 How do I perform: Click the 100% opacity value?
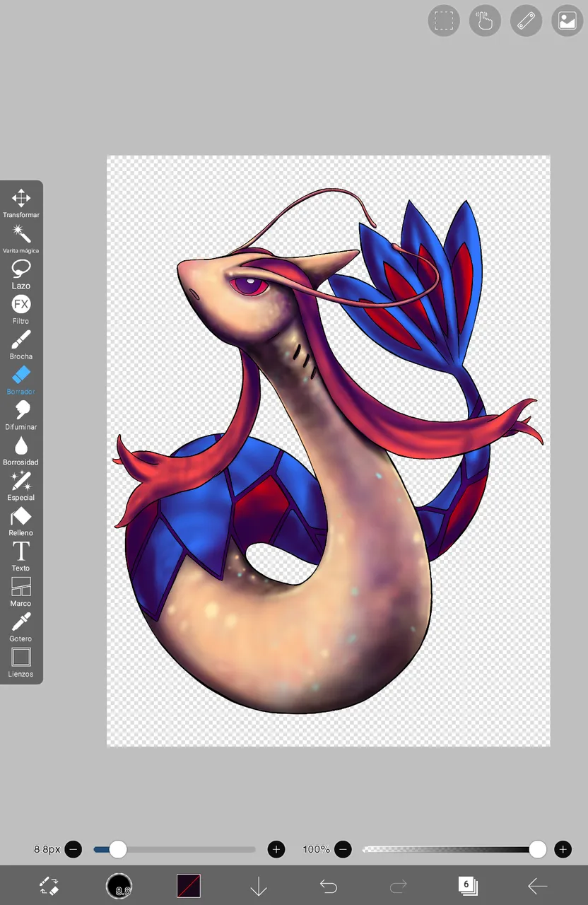(316, 849)
